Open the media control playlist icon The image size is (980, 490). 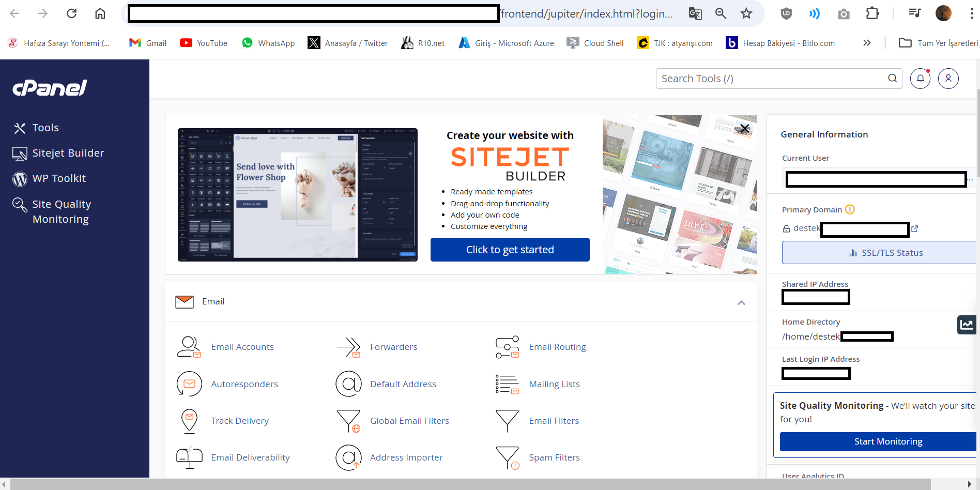tap(915, 13)
